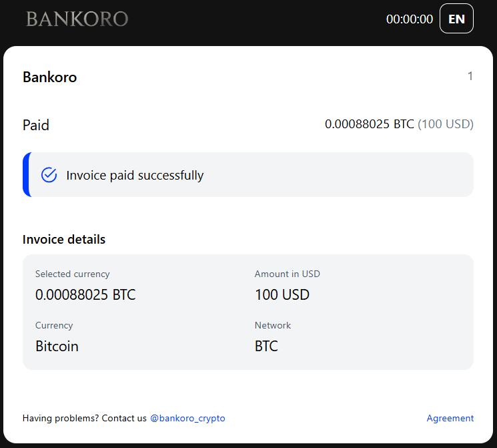Click the Paid status label

(x=36, y=125)
